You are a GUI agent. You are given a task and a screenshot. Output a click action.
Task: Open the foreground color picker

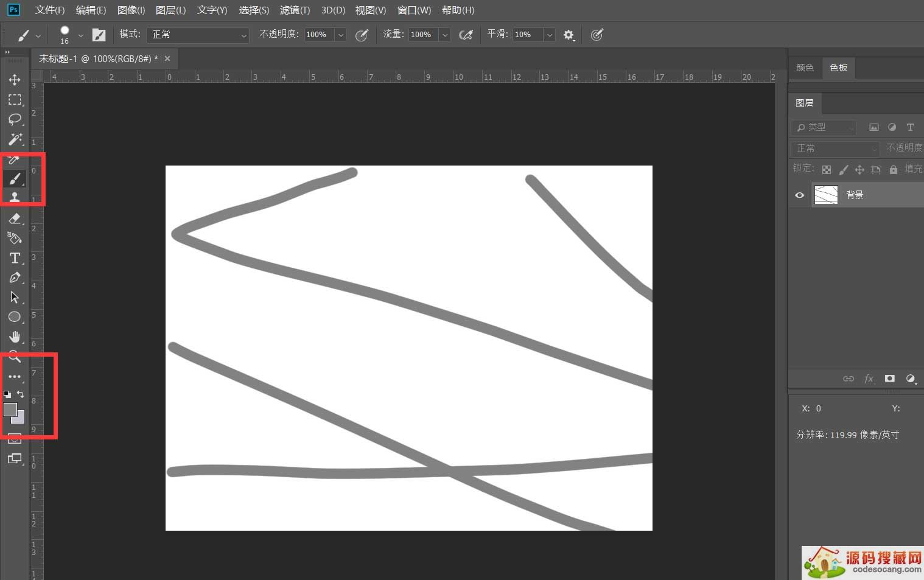10,409
